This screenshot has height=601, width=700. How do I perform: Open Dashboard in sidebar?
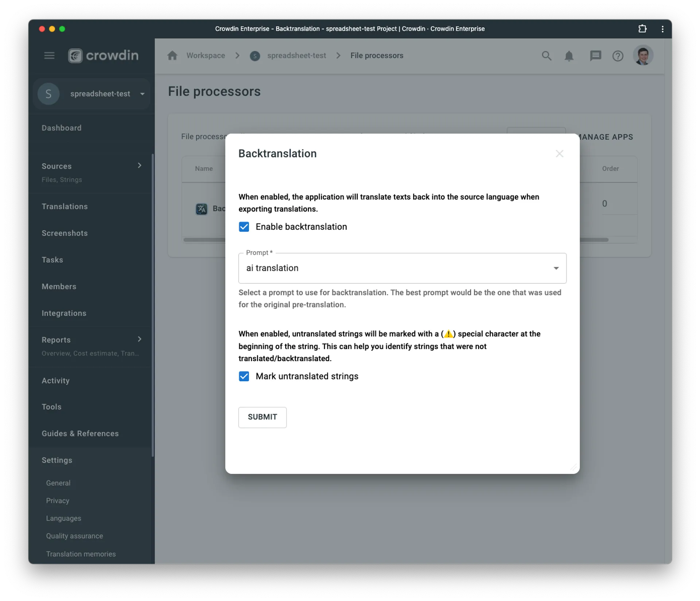[x=62, y=128]
